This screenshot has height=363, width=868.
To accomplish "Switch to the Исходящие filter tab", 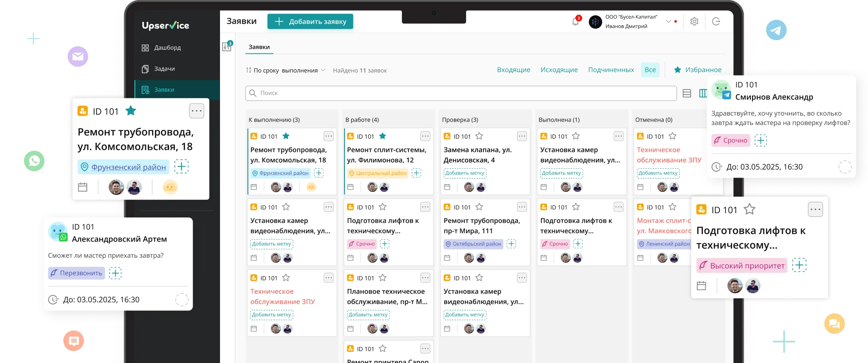I will click(559, 70).
